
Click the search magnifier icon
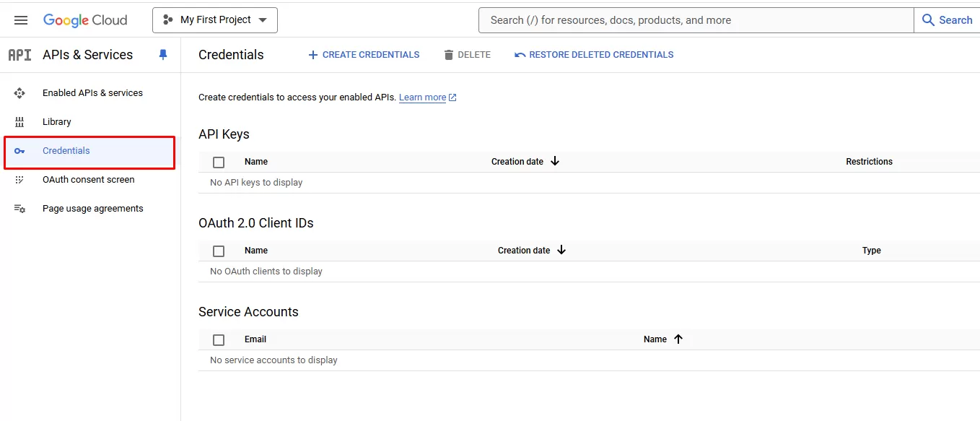[x=929, y=20]
